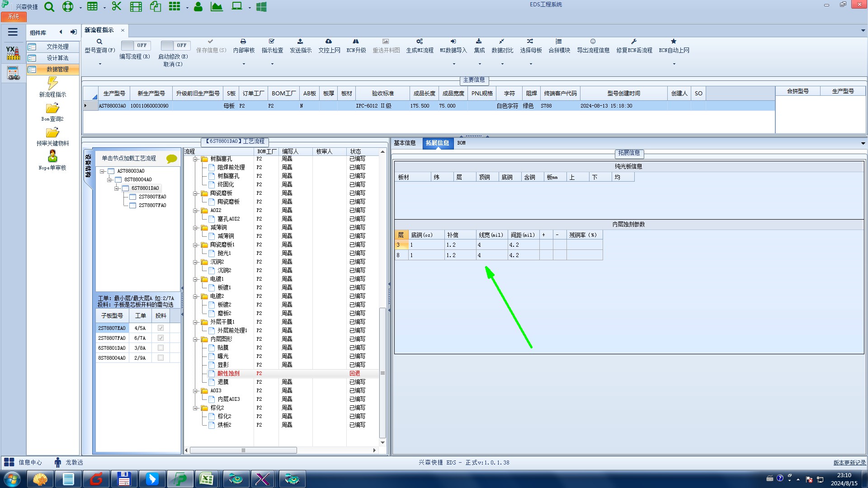Screen dimensions: 868x488
Task: Click the scissors icon in top toolbar
Action: (x=117, y=7)
